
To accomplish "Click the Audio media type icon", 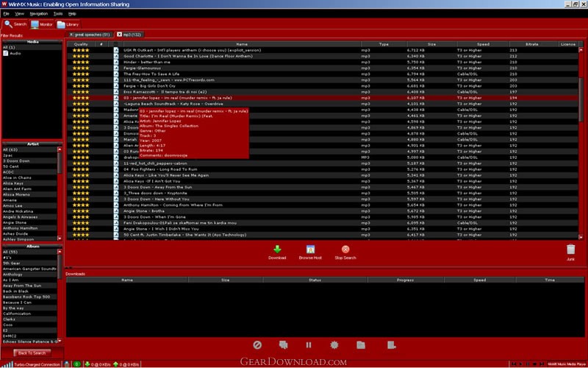I will click(6, 53).
